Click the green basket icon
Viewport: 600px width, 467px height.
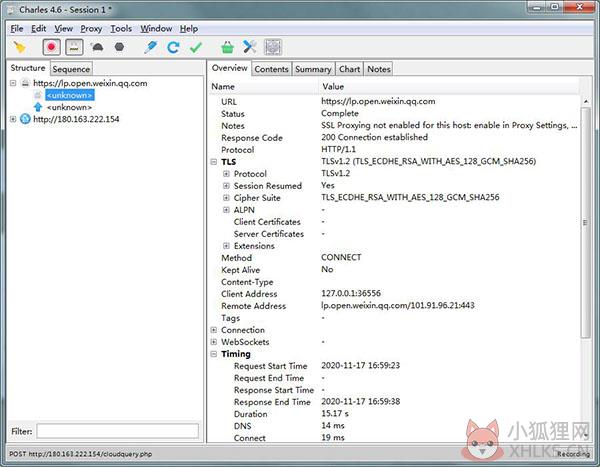[227, 47]
